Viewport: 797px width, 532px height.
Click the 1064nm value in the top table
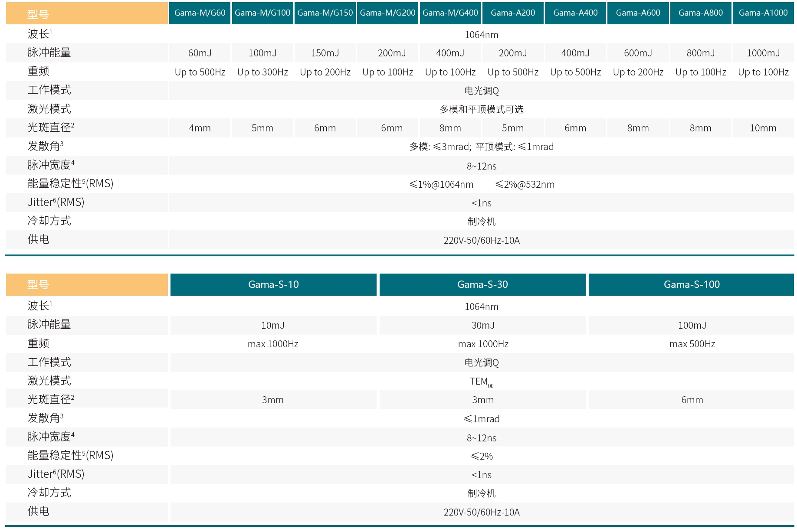482,35
